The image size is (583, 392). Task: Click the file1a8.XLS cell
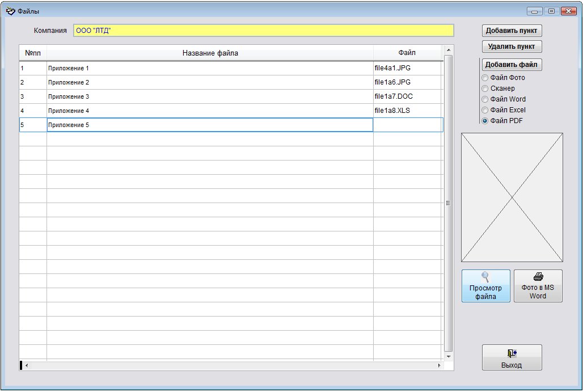click(x=408, y=111)
